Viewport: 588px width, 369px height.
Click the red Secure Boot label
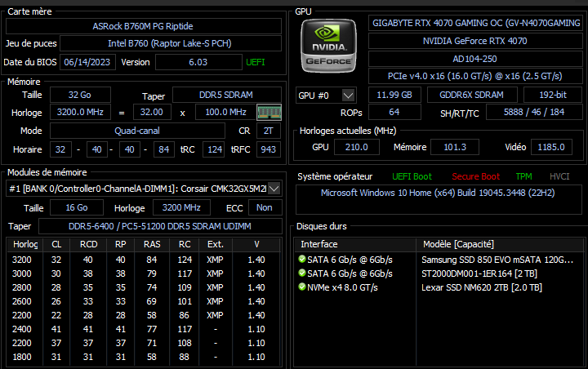476,176
